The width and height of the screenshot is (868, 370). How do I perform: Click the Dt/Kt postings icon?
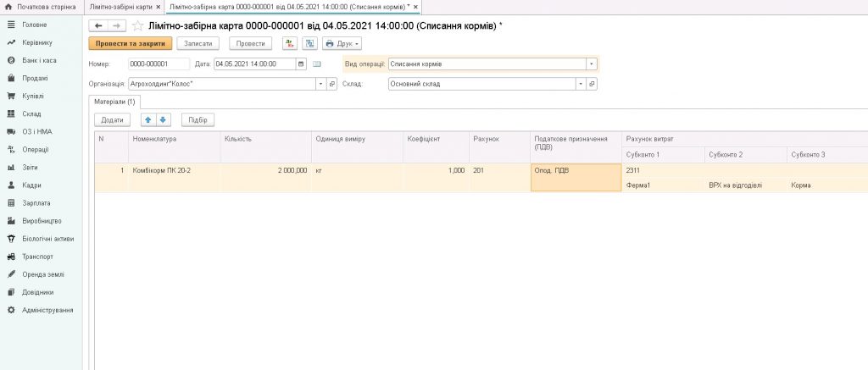[289, 43]
